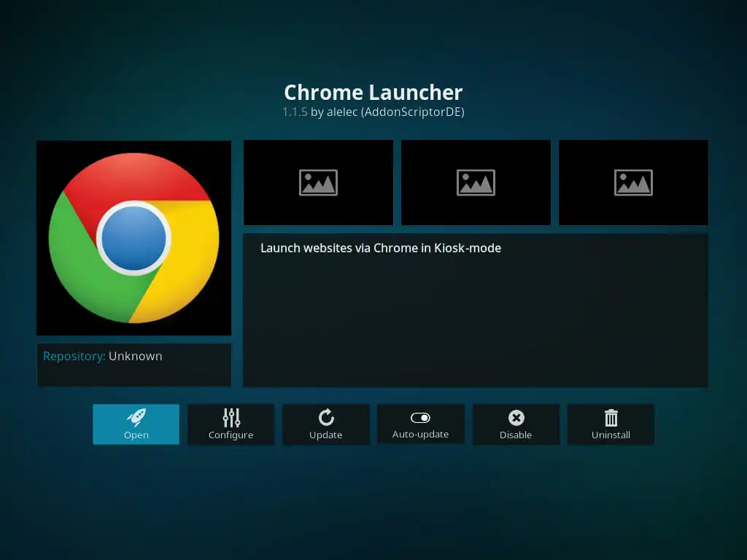
Task: Click the Chrome Launcher title
Action: tap(373, 93)
